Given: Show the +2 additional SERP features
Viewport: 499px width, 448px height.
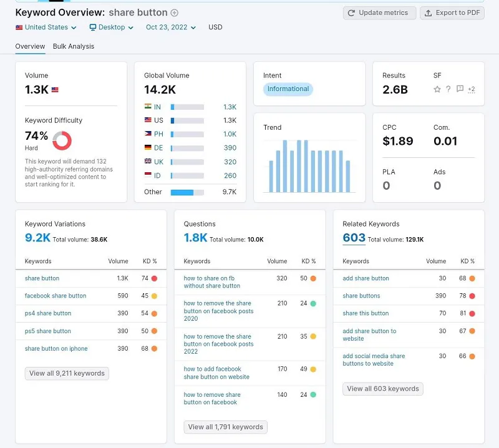Looking at the screenshot, I should (x=471, y=89).
